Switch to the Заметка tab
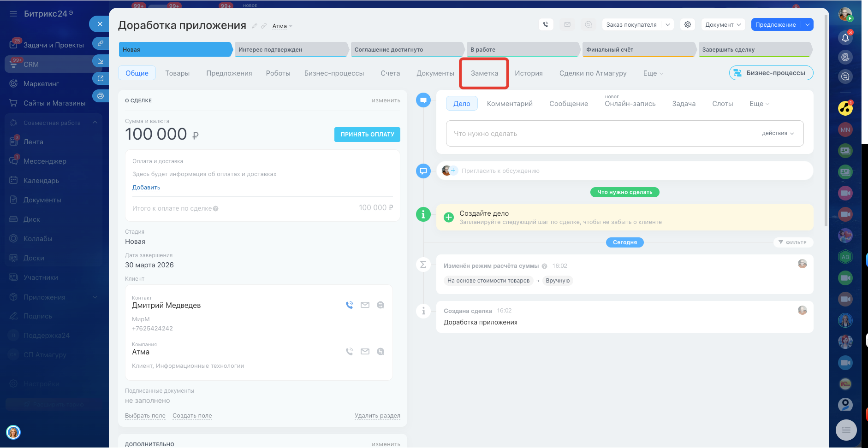The width and height of the screenshot is (868, 448). pos(484,73)
